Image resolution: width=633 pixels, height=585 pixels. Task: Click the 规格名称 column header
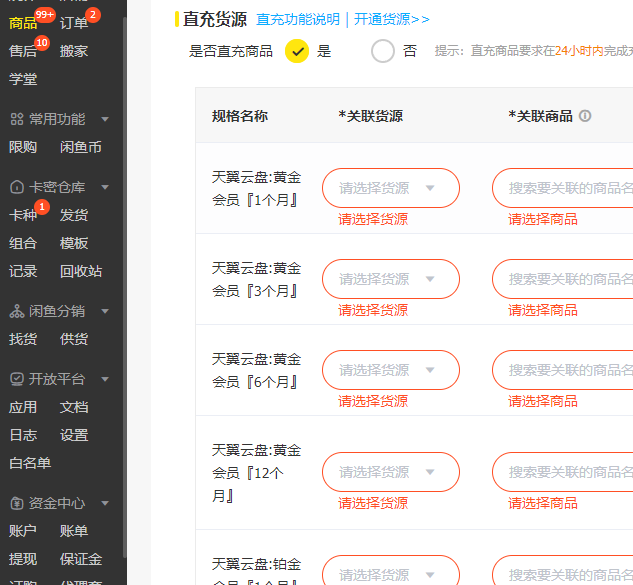[x=240, y=116]
